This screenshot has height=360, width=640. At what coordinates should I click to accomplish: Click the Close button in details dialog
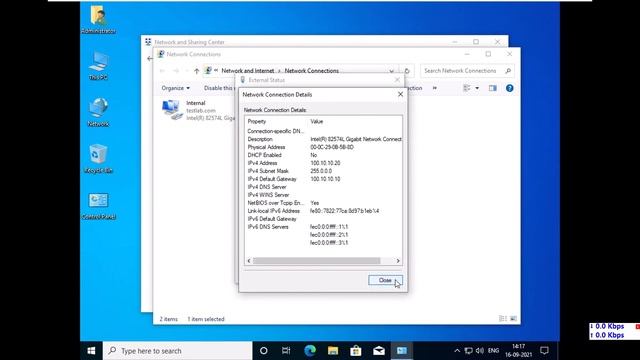[x=385, y=280]
